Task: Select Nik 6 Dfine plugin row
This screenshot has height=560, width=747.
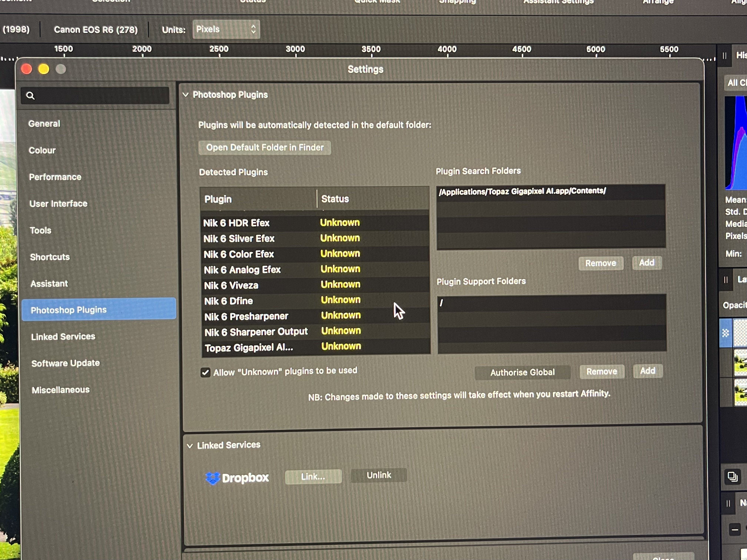Action: (316, 300)
